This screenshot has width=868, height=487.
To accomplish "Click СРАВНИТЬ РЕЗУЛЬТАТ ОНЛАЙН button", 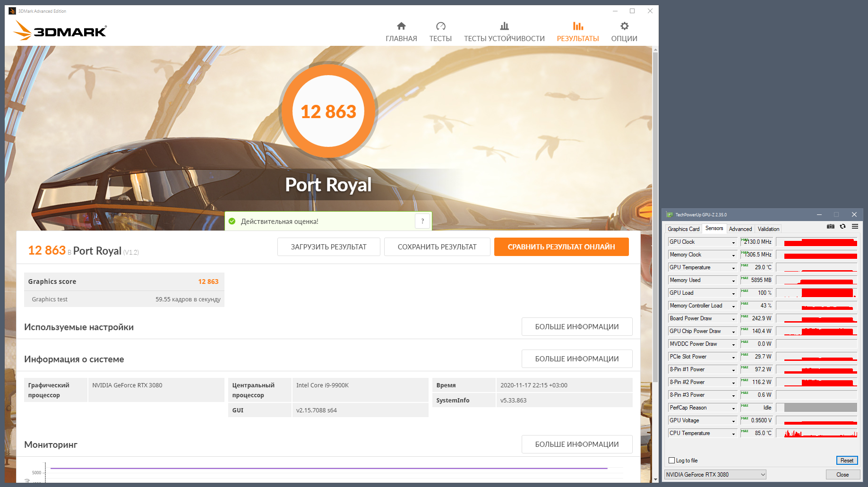I will tap(561, 247).
